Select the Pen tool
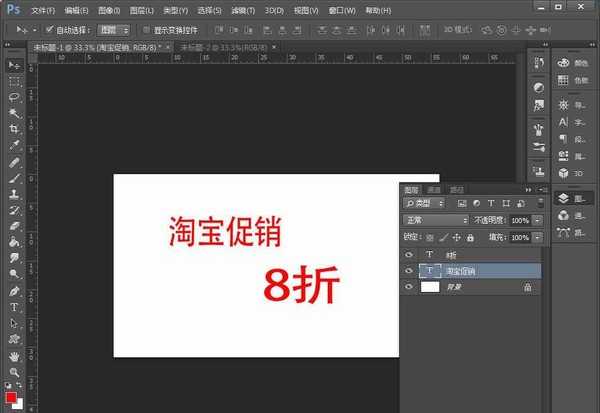600x413 pixels. [x=14, y=291]
